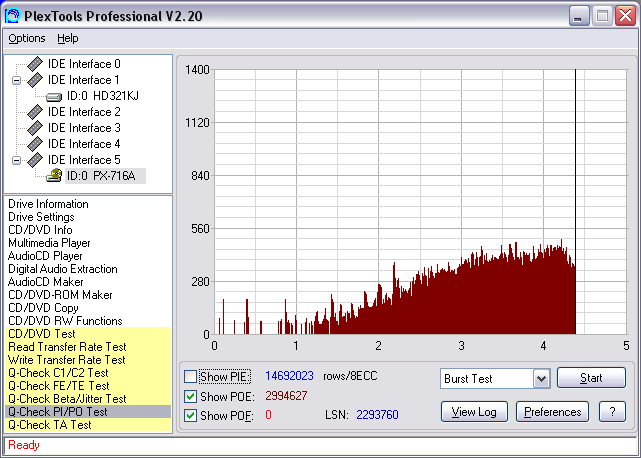Open the Options menu
Screen dimensions: 641x458
(27, 38)
